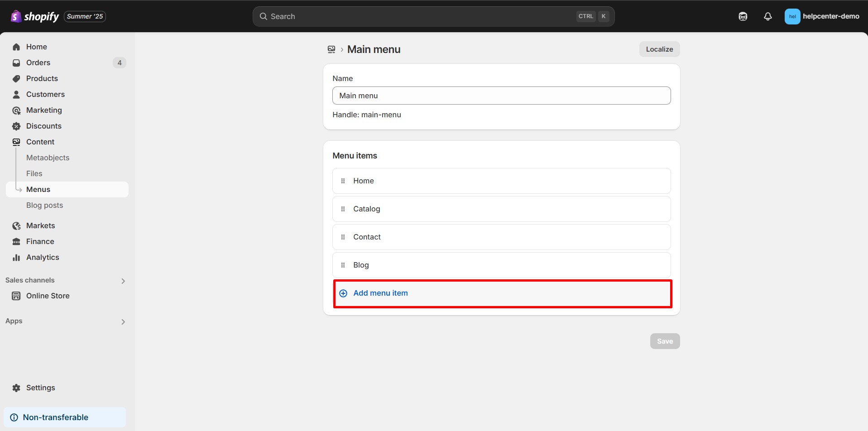Viewport: 868px width, 431px height.
Task: Open the notifications bell
Action: (x=767, y=16)
